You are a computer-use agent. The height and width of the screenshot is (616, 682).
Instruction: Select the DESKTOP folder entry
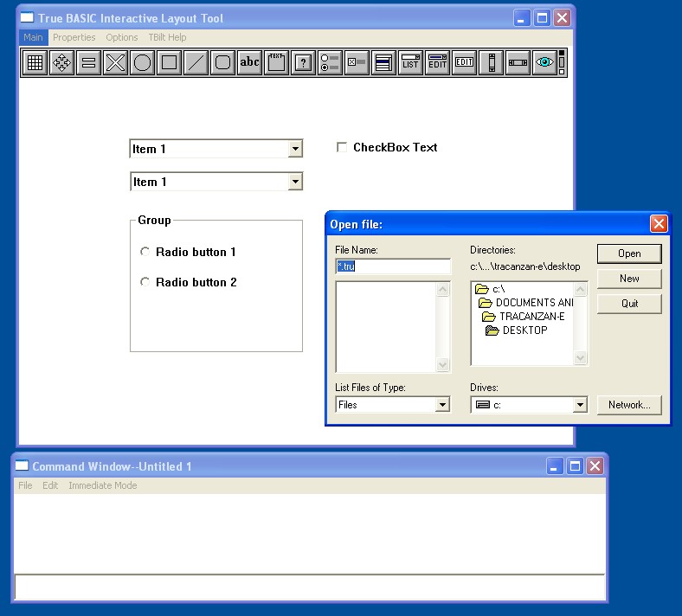[x=517, y=330]
